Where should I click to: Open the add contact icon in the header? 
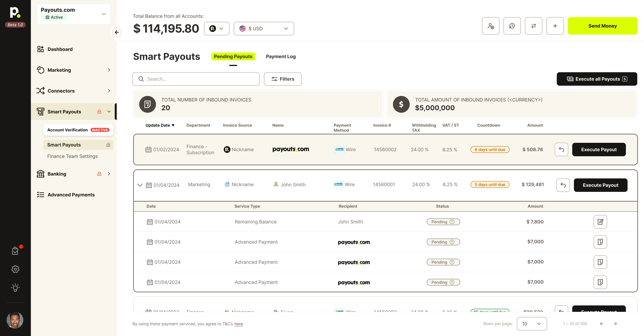(491, 26)
